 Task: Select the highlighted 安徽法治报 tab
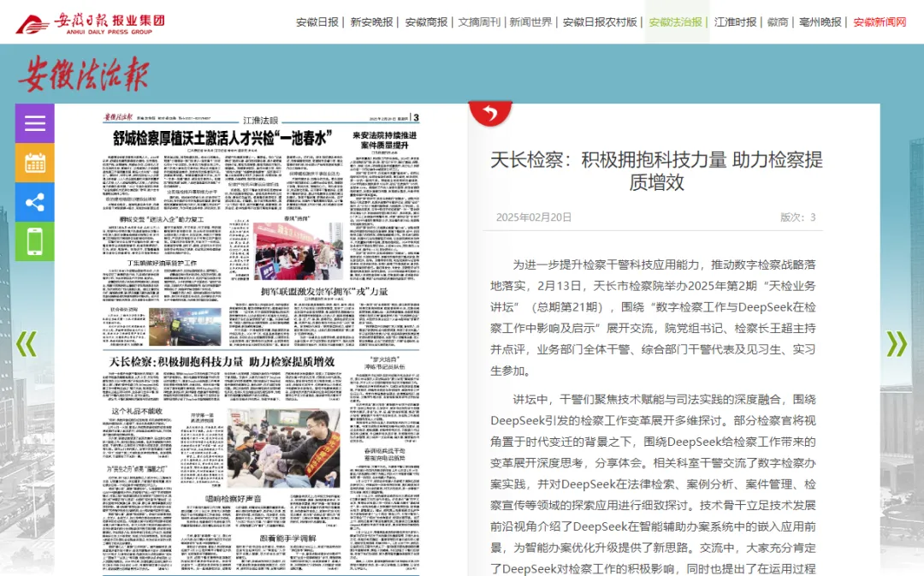pyautogui.click(x=675, y=22)
